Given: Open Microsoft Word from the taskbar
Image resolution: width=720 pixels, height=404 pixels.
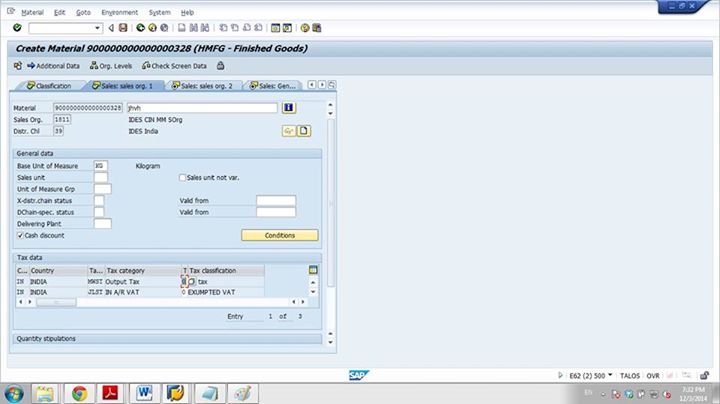Looking at the screenshot, I should click(x=144, y=393).
